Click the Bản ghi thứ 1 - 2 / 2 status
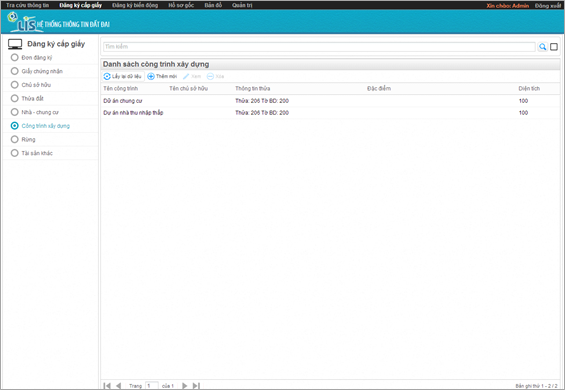The width and height of the screenshot is (565, 390). click(x=536, y=386)
